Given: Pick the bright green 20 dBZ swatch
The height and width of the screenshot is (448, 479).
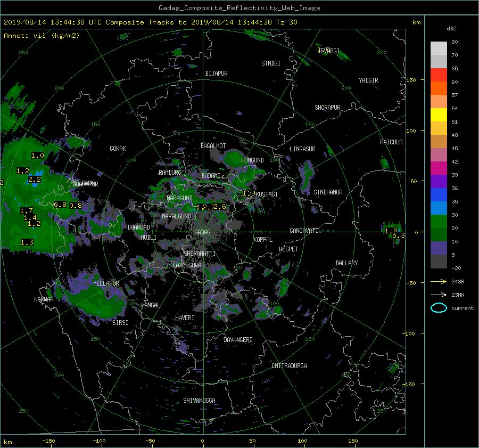Looking at the screenshot, I should (439, 222).
